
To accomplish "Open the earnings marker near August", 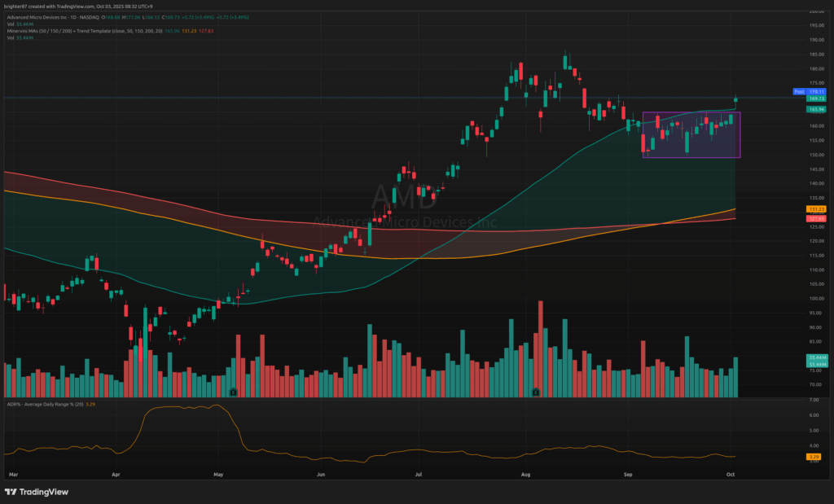I will pos(536,392).
